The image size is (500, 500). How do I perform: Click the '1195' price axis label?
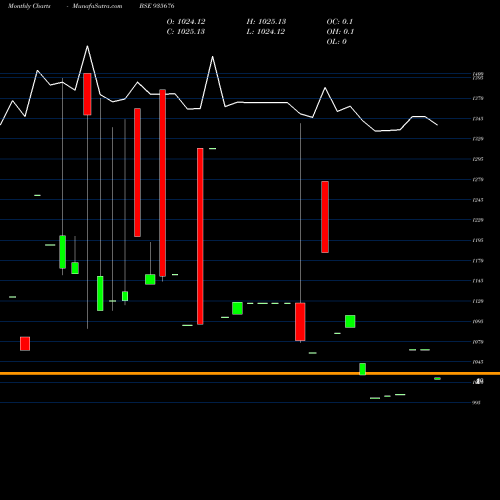pyautogui.click(x=478, y=240)
